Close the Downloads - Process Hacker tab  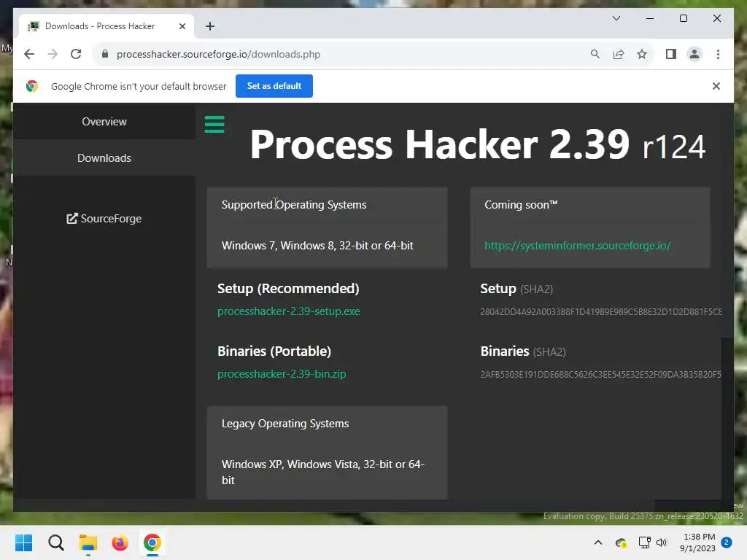[x=182, y=26]
